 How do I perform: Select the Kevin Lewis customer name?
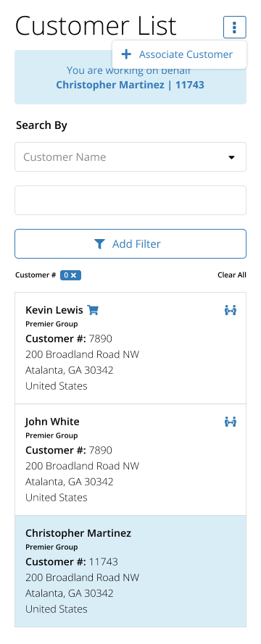tap(54, 310)
